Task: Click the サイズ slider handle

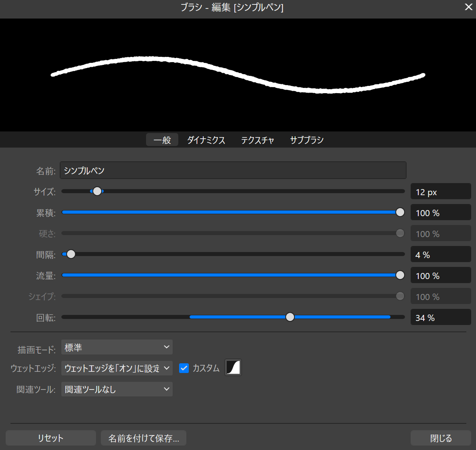Action: 97,191
